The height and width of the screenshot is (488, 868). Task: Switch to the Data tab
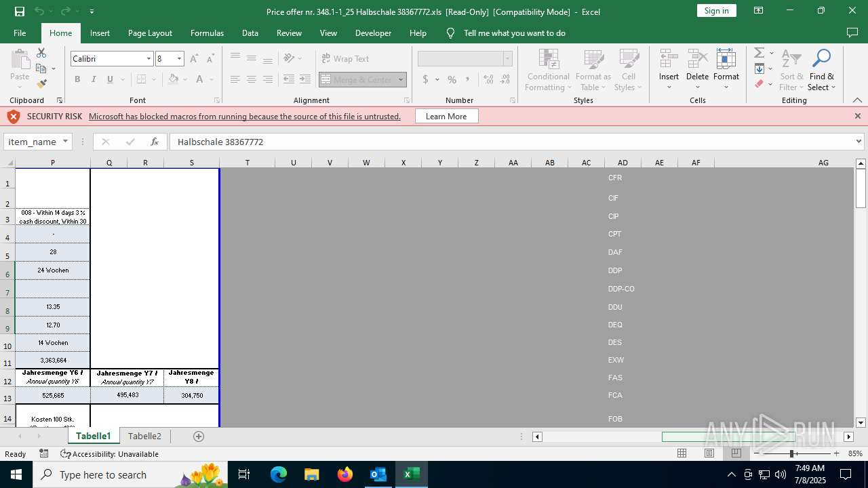(x=250, y=33)
